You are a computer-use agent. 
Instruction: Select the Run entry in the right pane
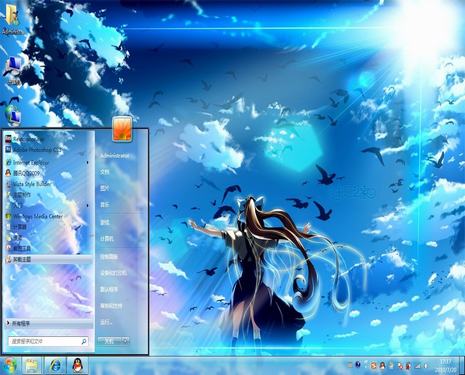106,323
